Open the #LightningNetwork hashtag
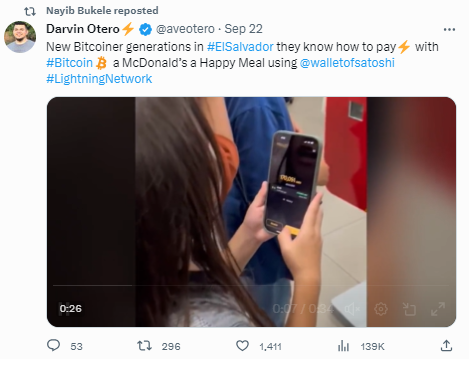469x369 pixels. point(99,79)
